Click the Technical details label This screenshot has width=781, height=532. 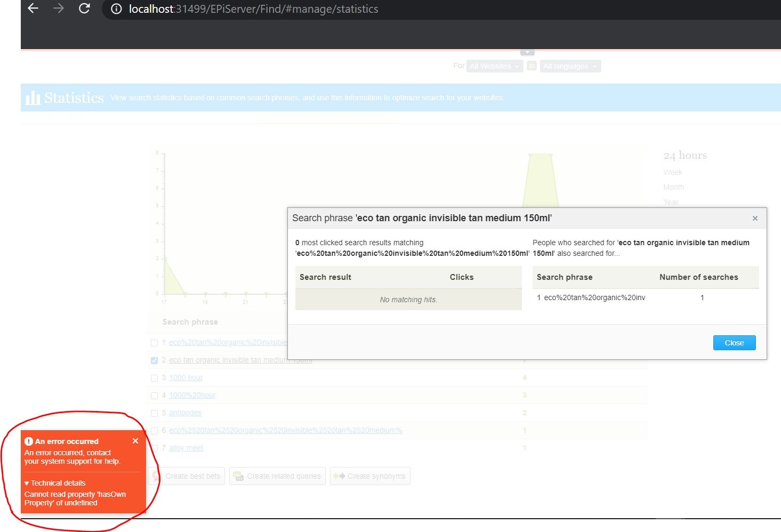tap(58, 483)
